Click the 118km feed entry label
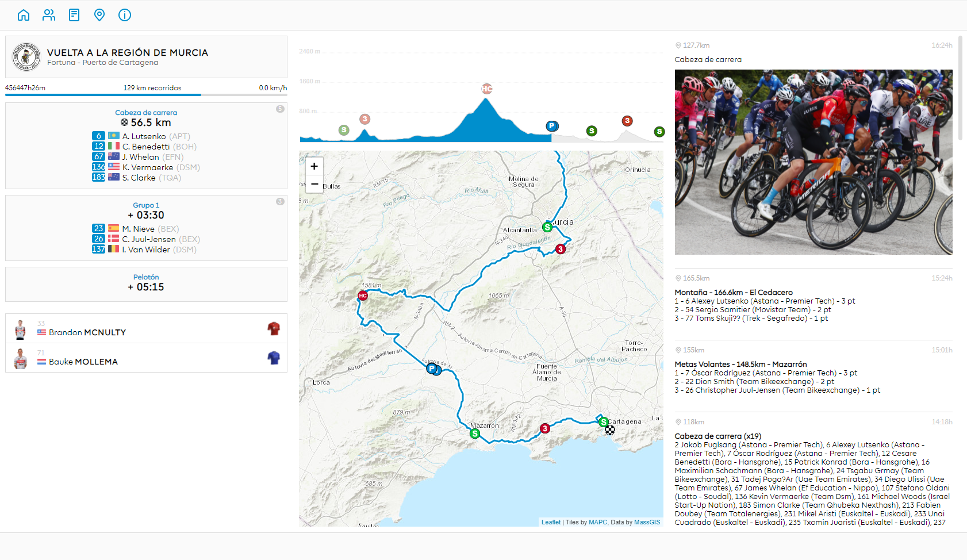Image resolution: width=967 pixels, height=560 pixels. (693, 422)
